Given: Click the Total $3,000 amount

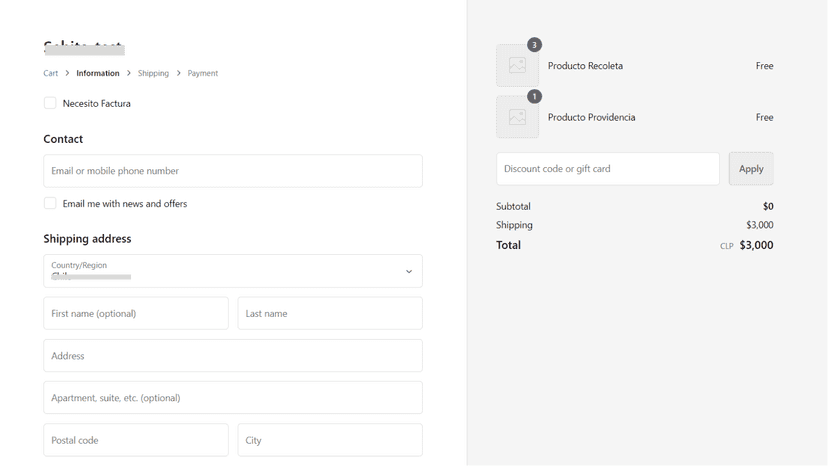Looking at the screenshot, I should pyautogui.click(x=756, y=245).
